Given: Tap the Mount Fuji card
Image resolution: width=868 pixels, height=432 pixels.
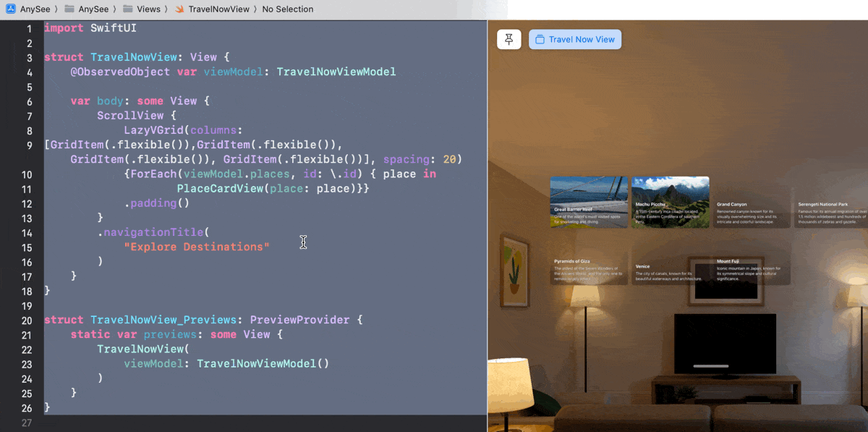Looking at the screenshot, I should (751, 268).
